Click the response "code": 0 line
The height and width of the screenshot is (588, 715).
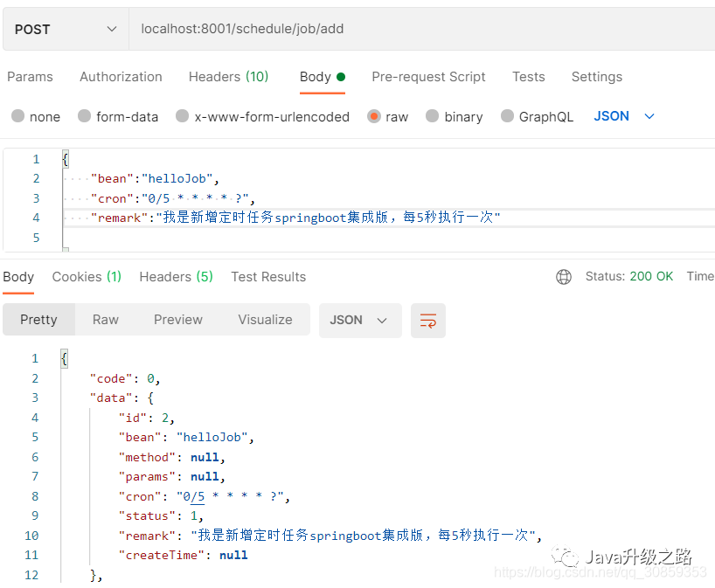pyautogui.click(x=125, y=378)
